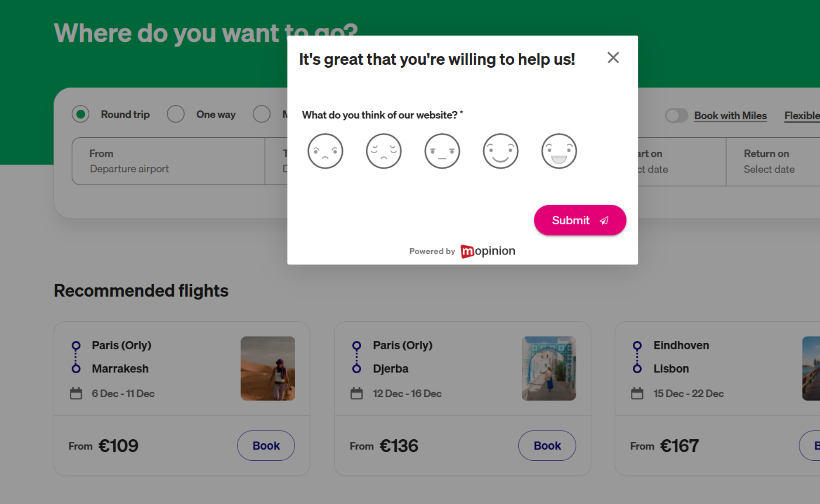Open the From departure airport field
The image size is (820, 504).
click(x=168, y=161)
